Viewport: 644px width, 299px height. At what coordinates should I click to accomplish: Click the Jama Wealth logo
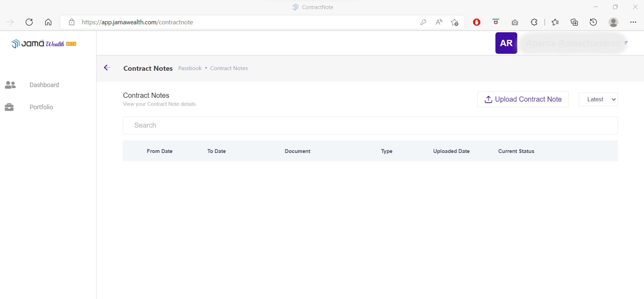pyautogui.click(x=44, y=44)
